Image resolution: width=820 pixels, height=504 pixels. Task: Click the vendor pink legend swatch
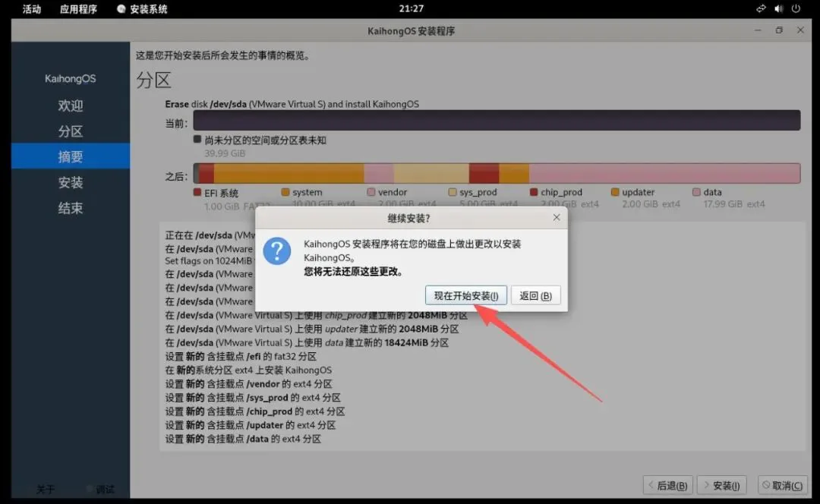pos(371,192)
